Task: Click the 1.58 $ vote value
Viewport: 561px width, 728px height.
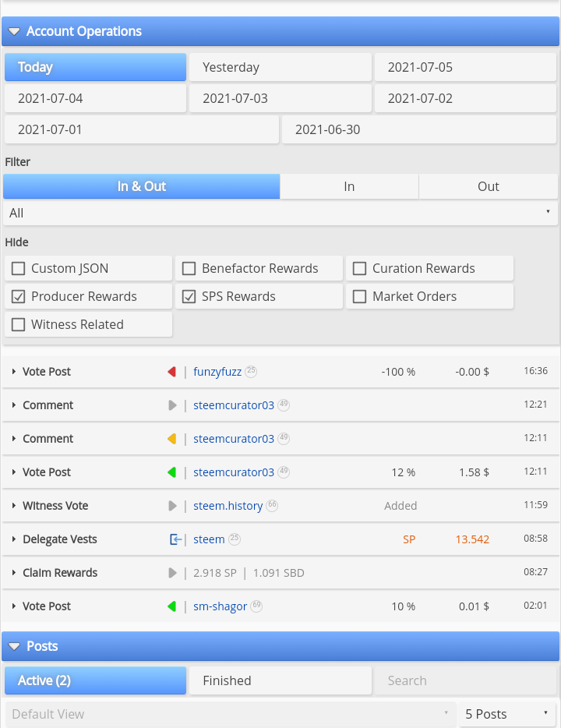Action: (474, 472)
